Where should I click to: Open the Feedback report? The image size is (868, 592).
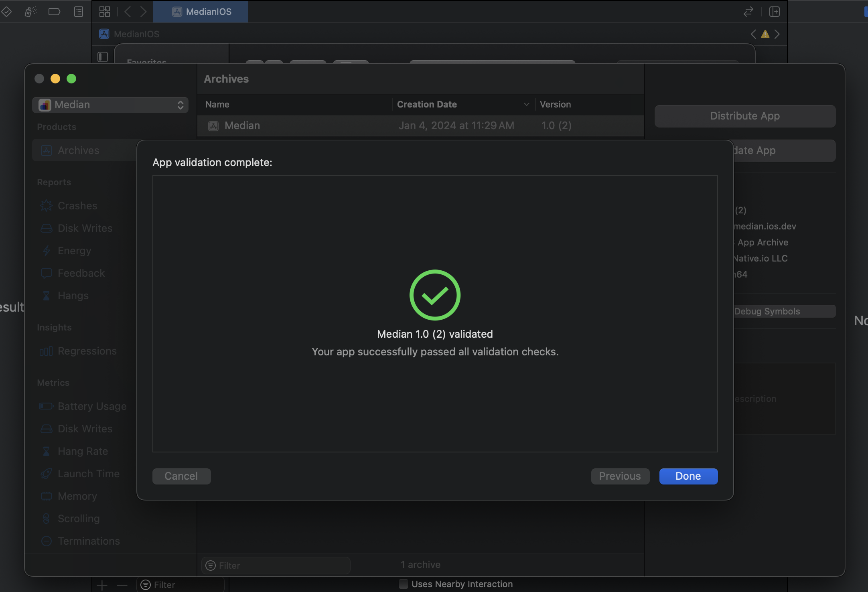(x=81, y=273)
